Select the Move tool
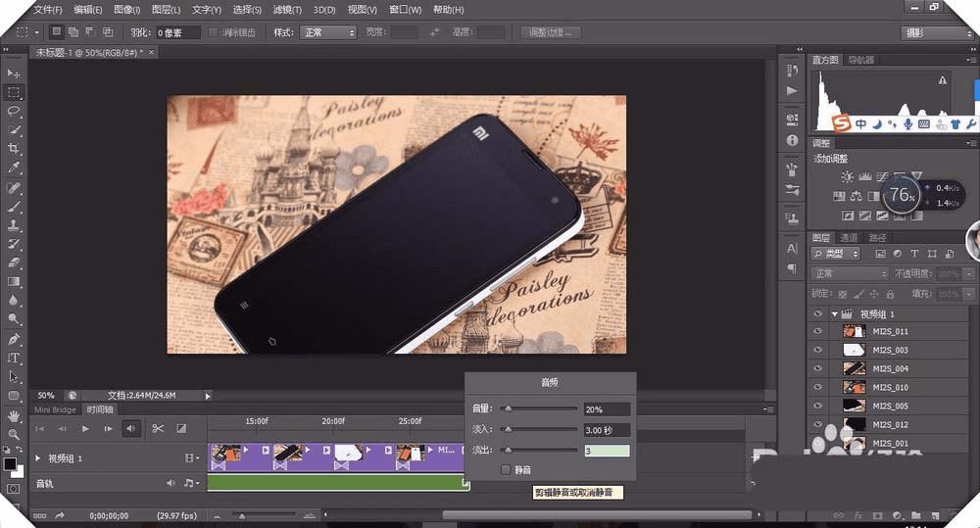 pyautogui.click(x=14, y=73)
